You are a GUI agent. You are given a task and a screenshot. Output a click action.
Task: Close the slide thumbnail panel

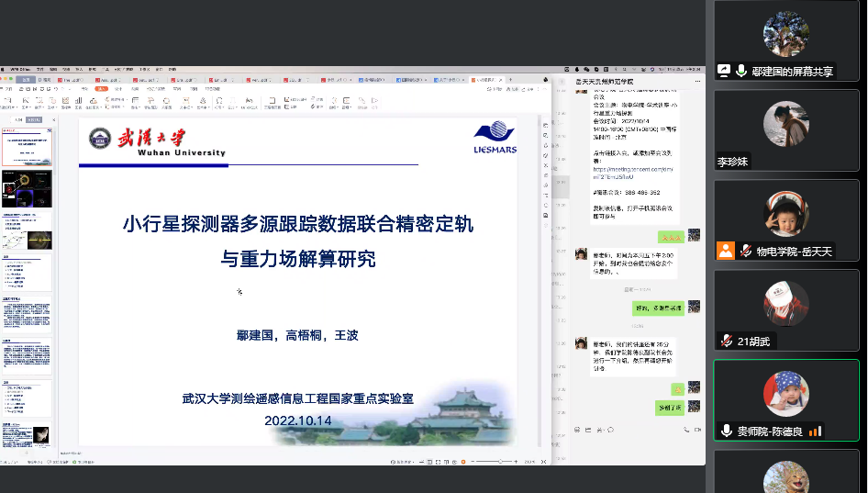[54, 119]
